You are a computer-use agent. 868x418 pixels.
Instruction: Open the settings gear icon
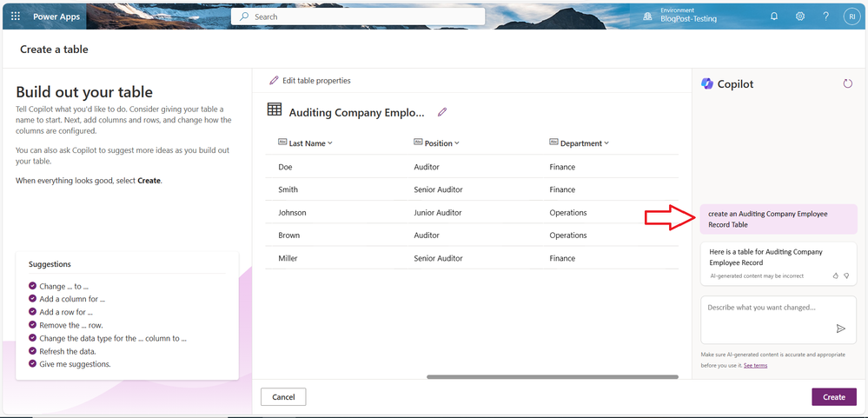[x=800, y=17]
